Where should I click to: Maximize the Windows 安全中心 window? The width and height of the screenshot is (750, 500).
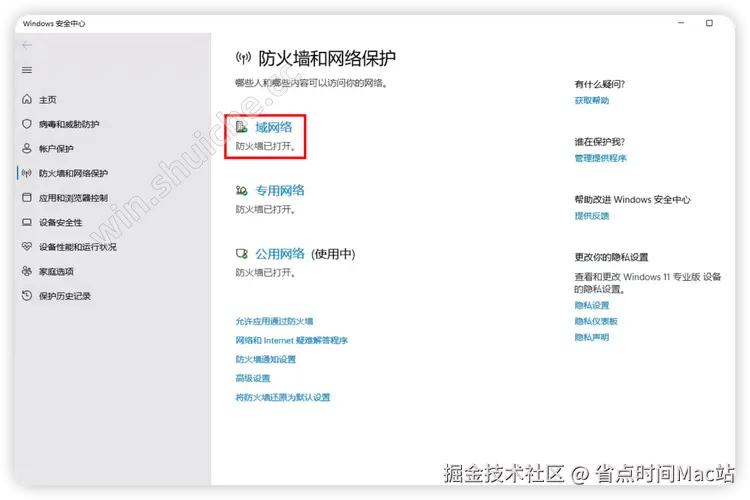click(709, 23)
